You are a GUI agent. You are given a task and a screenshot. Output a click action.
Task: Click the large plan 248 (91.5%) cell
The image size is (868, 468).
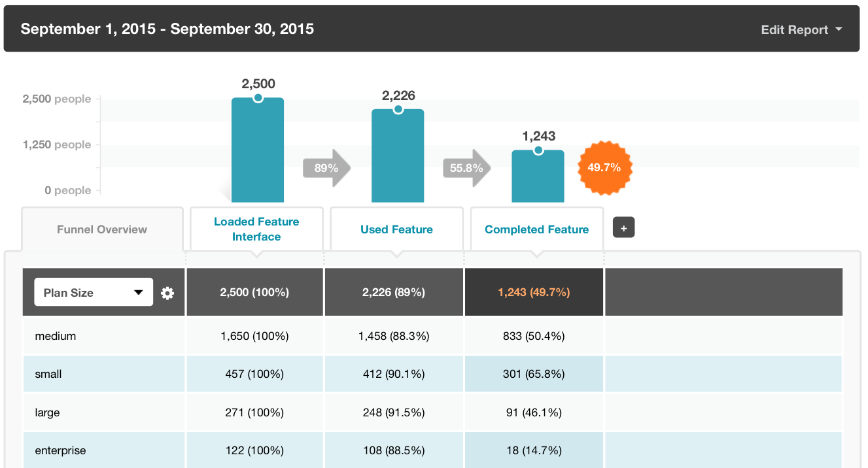click(394, 412)
